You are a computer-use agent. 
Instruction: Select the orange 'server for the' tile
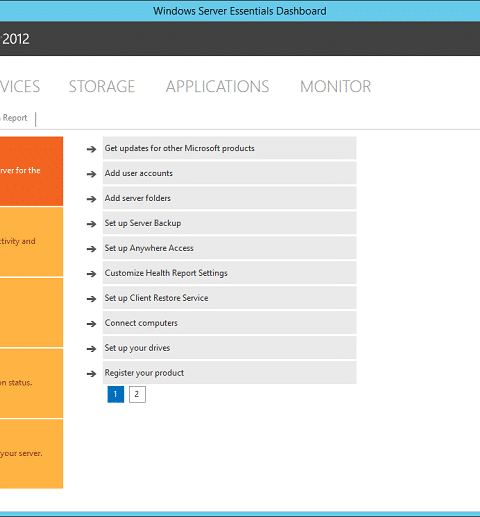pyautogui.click(x=31, y=171)
